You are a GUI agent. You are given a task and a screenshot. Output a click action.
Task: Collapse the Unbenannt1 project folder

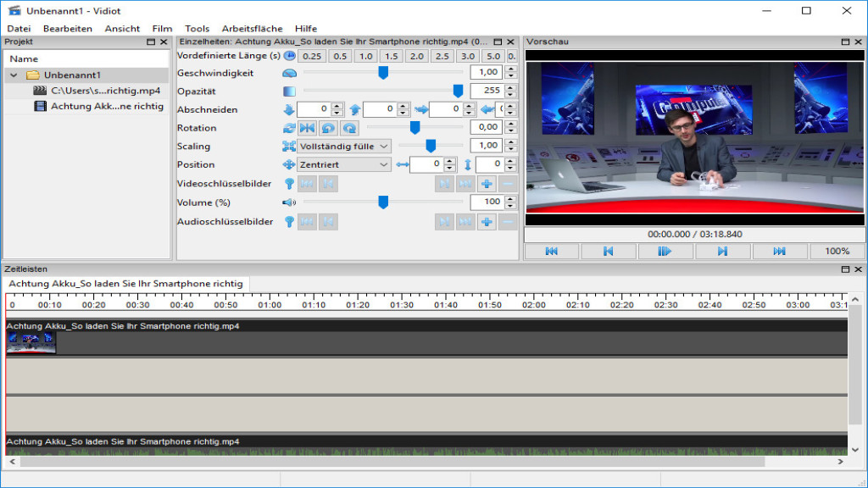14,75
